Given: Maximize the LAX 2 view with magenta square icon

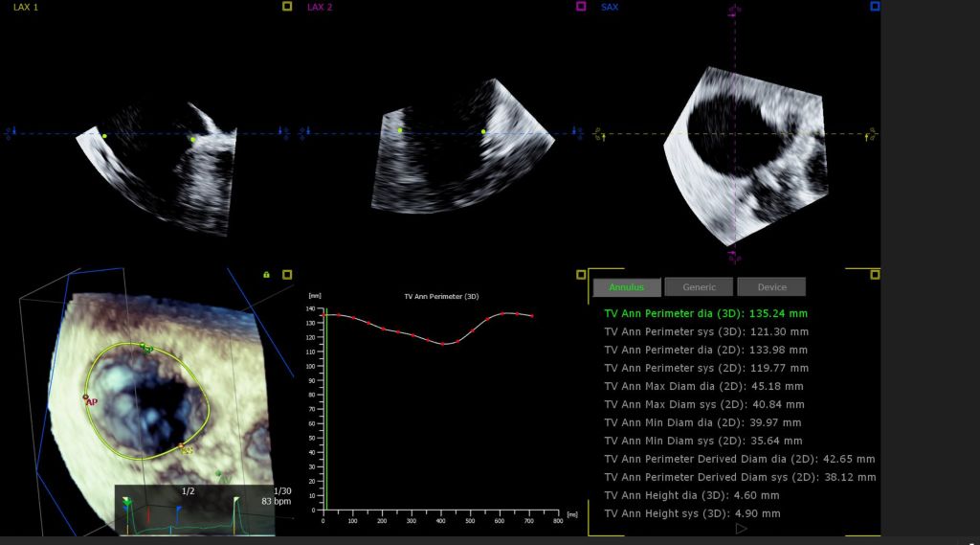Looking at the screenshot, I should tap(581, 7).
